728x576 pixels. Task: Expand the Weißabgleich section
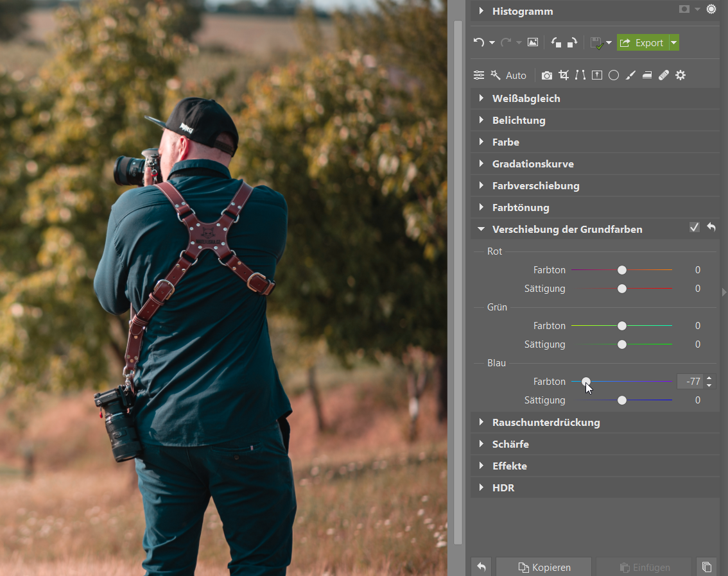pos(526,98)
